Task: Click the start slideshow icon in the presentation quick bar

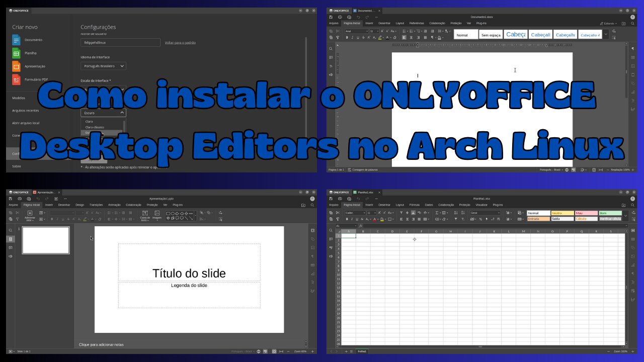Action: 56,199
